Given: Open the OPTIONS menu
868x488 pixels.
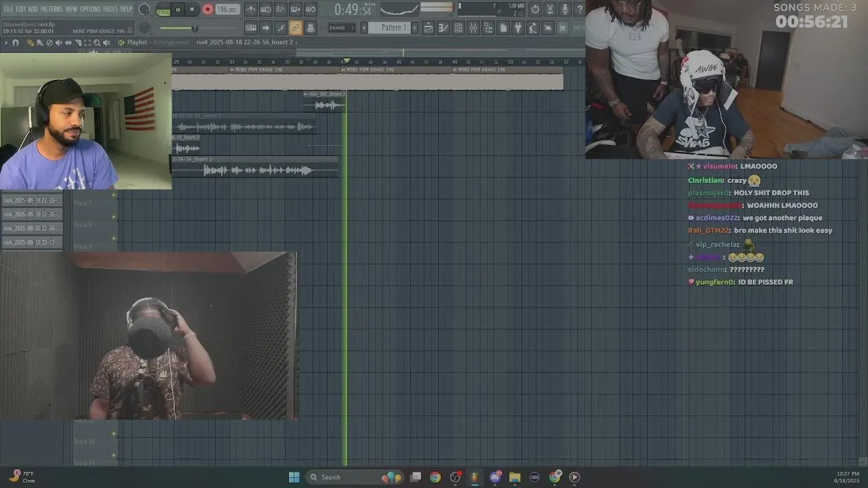Looking at the screenshot, I should coord(90,9).
